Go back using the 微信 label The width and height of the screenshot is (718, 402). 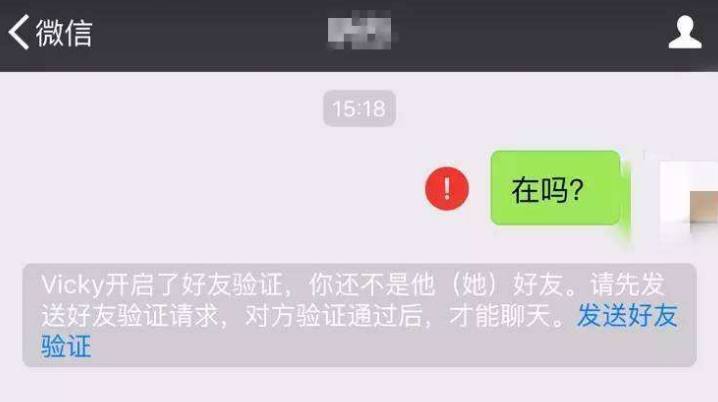coord(64,33)
